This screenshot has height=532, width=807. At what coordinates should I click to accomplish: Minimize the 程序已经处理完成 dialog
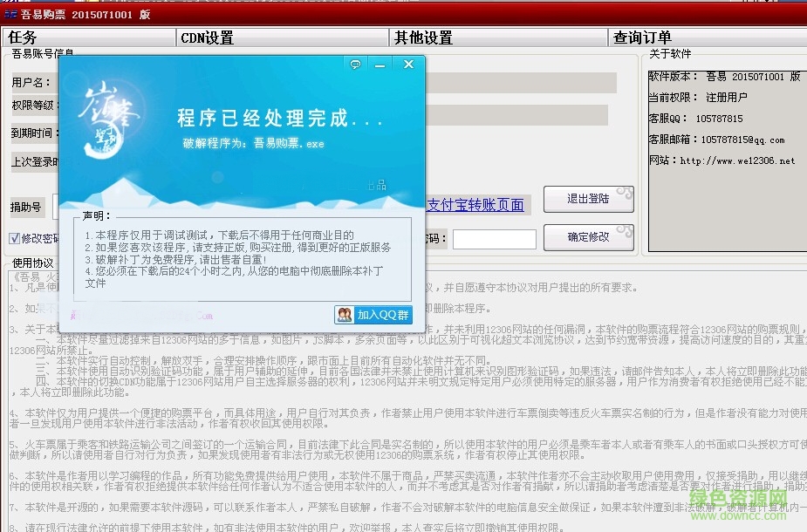(380, 63)
